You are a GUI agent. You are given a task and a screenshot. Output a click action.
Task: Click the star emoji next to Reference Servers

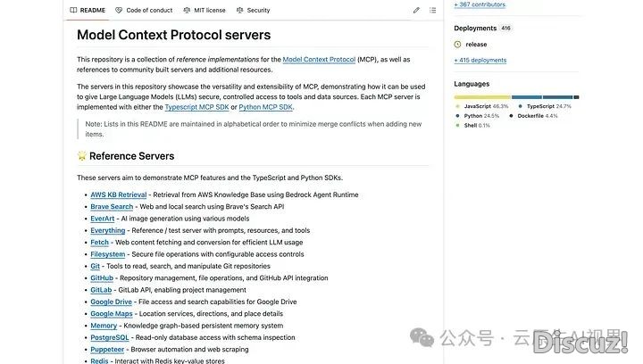coord(82,156)
